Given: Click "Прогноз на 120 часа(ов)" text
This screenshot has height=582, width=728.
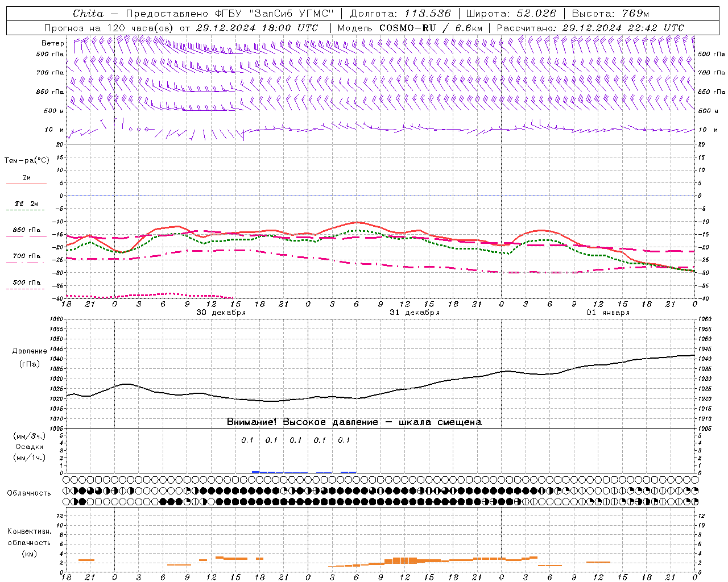Looking at the screenshot, I should [x=110, y=28].
